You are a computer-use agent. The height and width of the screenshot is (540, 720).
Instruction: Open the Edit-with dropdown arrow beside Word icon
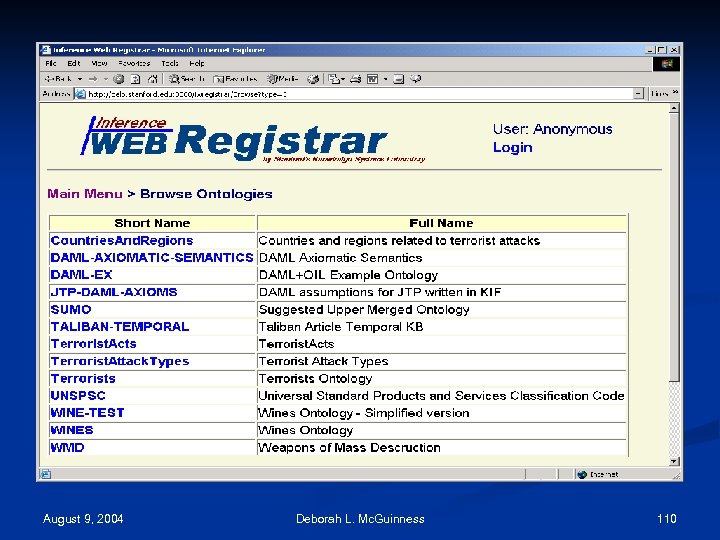pyautogui.click(x=385, y=79)
